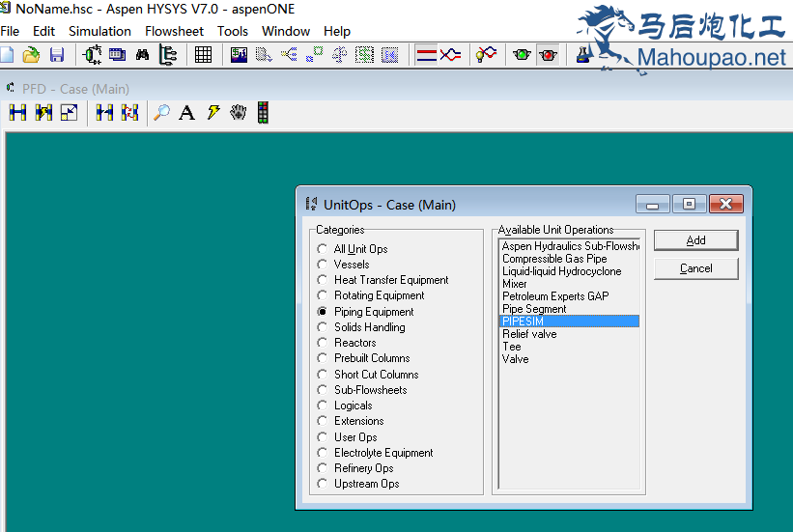Switch to Steady State mode icon

click(426, 54)
